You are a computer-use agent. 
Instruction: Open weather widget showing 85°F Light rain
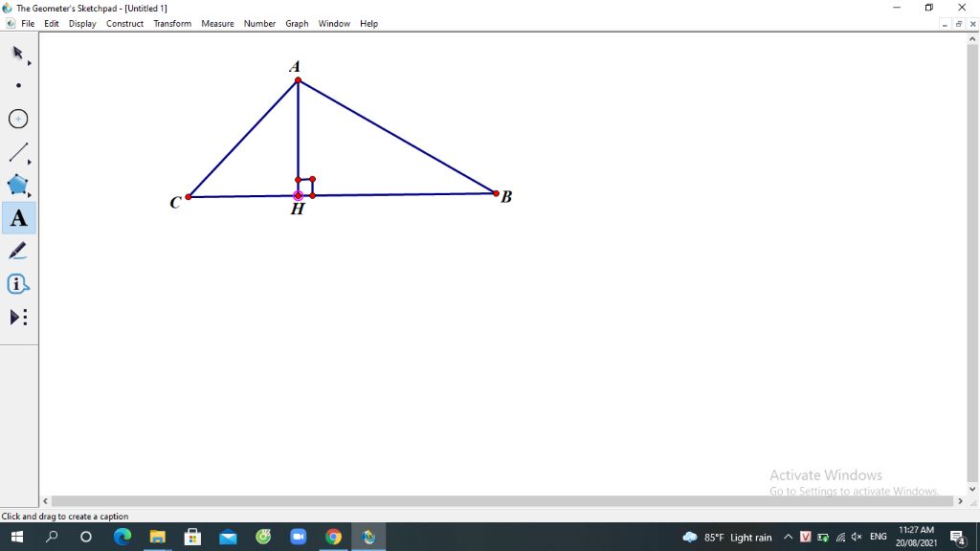(727, 538)
